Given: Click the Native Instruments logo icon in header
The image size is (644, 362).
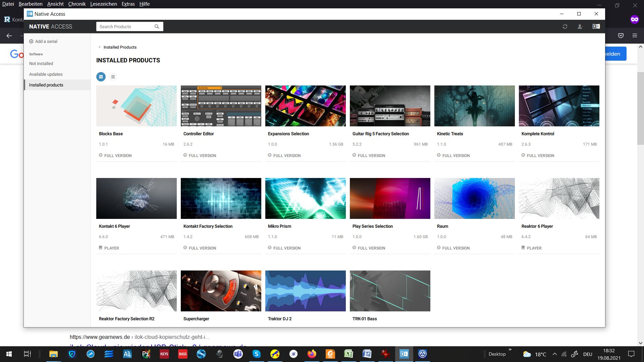Looking at the screenshot, I should pyautogui.click(x=596, y=26).
